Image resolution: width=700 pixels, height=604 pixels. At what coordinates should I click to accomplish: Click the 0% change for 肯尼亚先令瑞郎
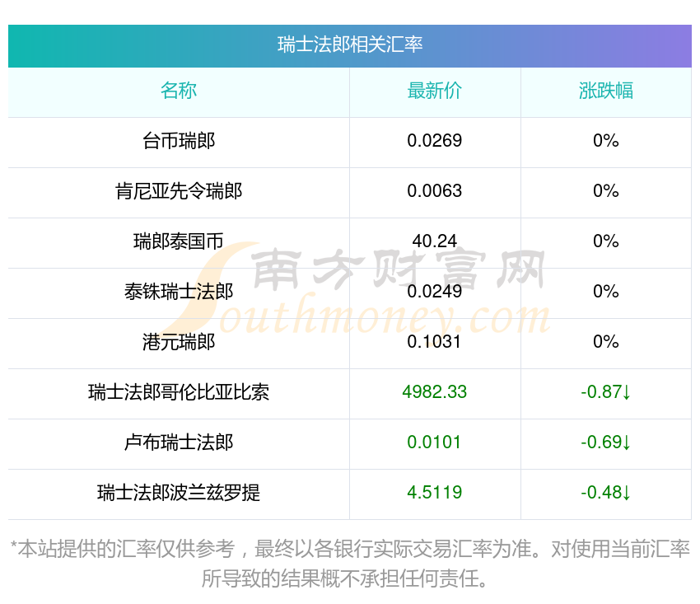click(606, 191)
